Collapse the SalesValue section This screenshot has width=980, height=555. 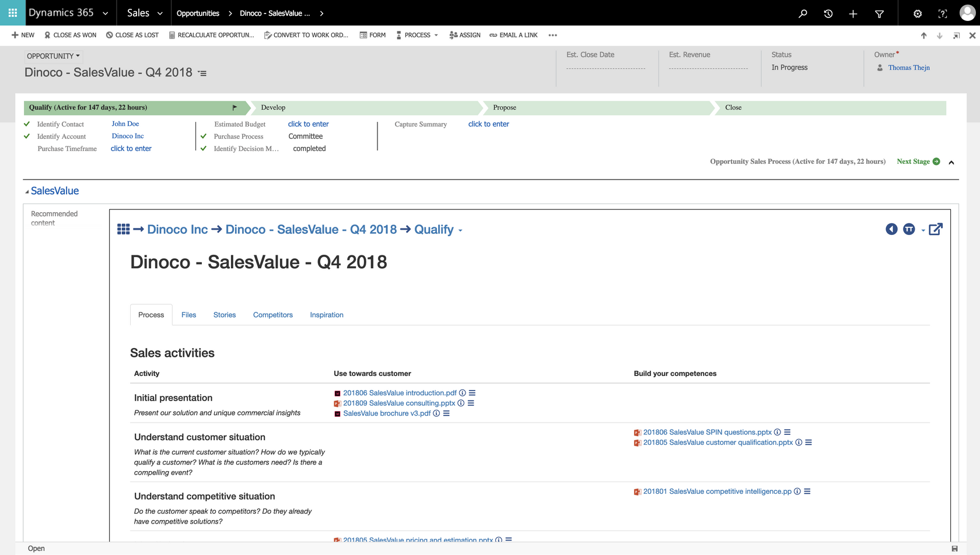27,191
